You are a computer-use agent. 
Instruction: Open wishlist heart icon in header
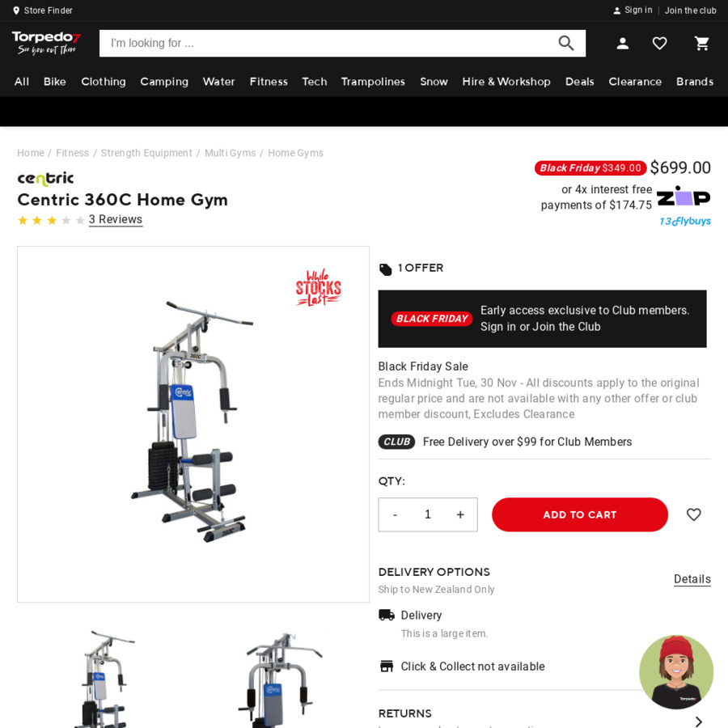[659, 44]
